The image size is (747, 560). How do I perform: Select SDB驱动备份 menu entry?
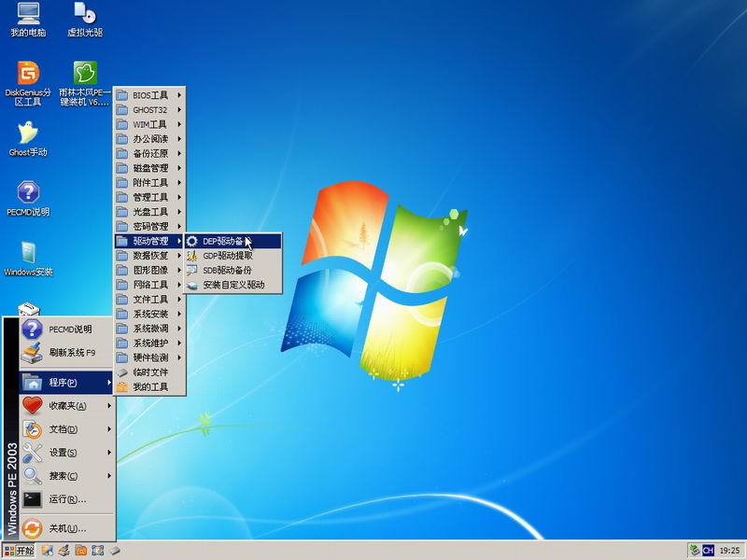click(227, 270)
